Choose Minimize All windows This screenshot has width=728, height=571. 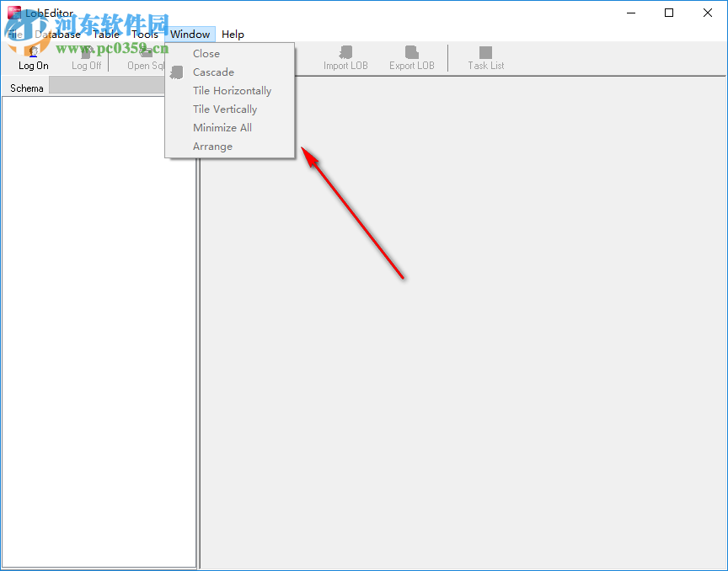[x=222, y=127]
